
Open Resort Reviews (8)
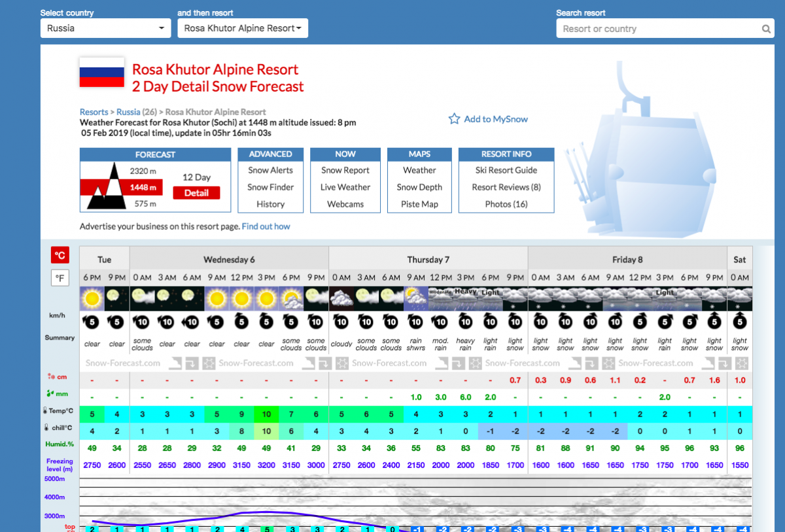(506, 187)
